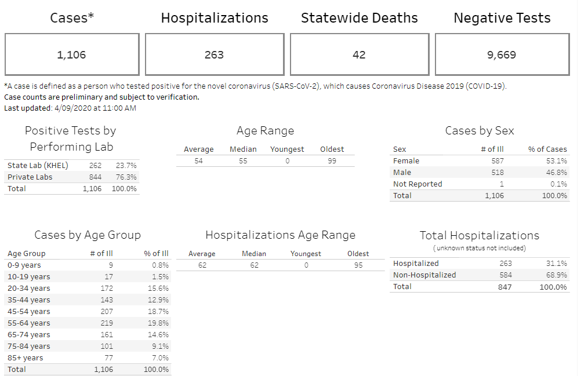This screenshot has width=588, height=376.
Task: Select the Oldest value 99 in Age Range
Action: click(332, 160)
